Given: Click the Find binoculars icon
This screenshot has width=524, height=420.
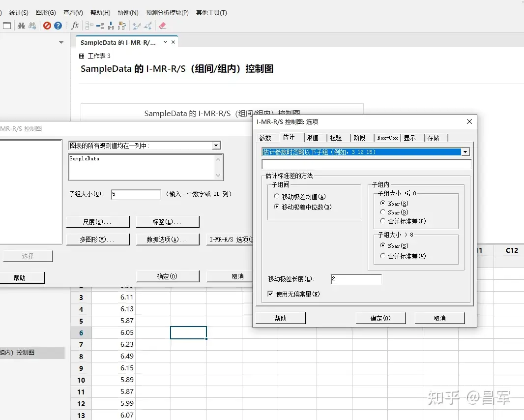Looking at the screenshot, I should coord(22,26).
